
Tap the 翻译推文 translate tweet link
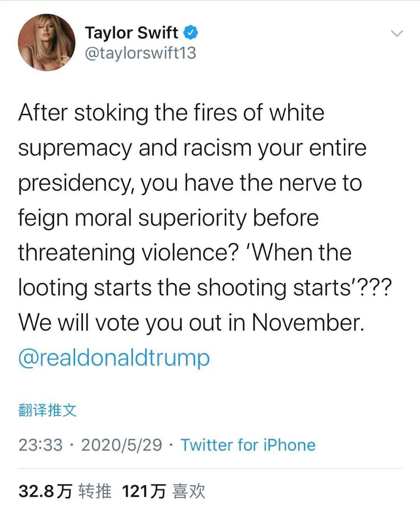pyautogui.click(x=47, y=410)
